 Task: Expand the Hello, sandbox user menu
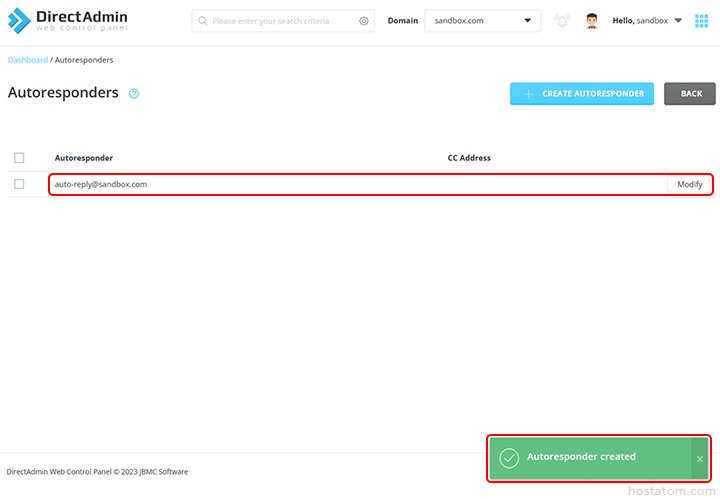[x=647, y=21]
